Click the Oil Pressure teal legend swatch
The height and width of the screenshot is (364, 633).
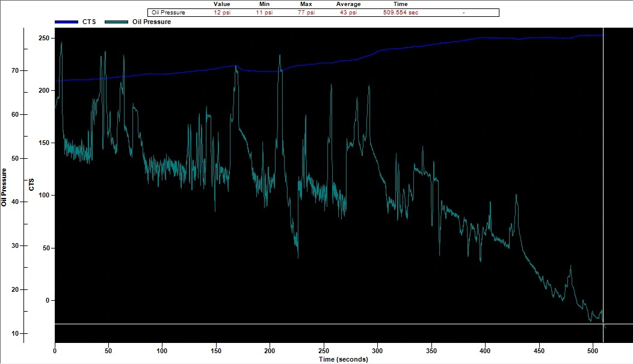[116, 22]
